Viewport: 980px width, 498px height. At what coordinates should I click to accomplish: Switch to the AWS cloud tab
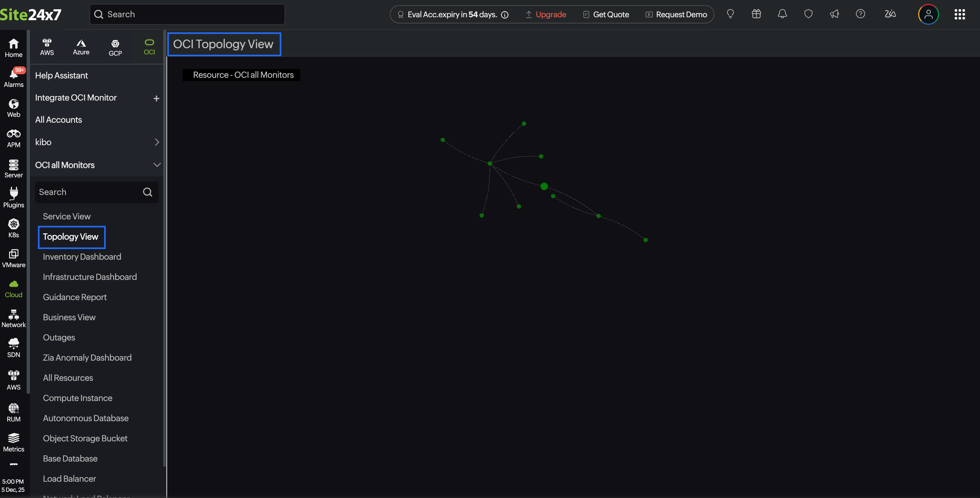click(x=47, y=47)
